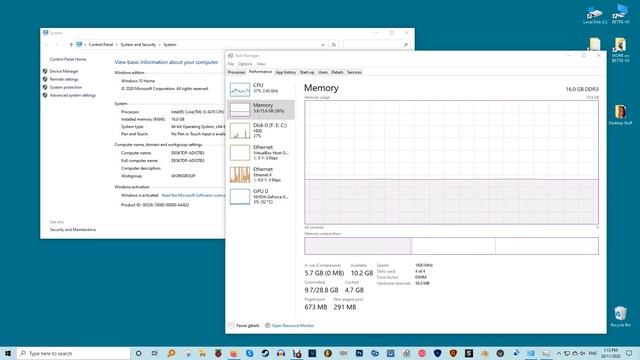Image resolution: width=640 pixels, height=360 pixels.
Task: Open System protection in System window
Action: coord(66,87)
